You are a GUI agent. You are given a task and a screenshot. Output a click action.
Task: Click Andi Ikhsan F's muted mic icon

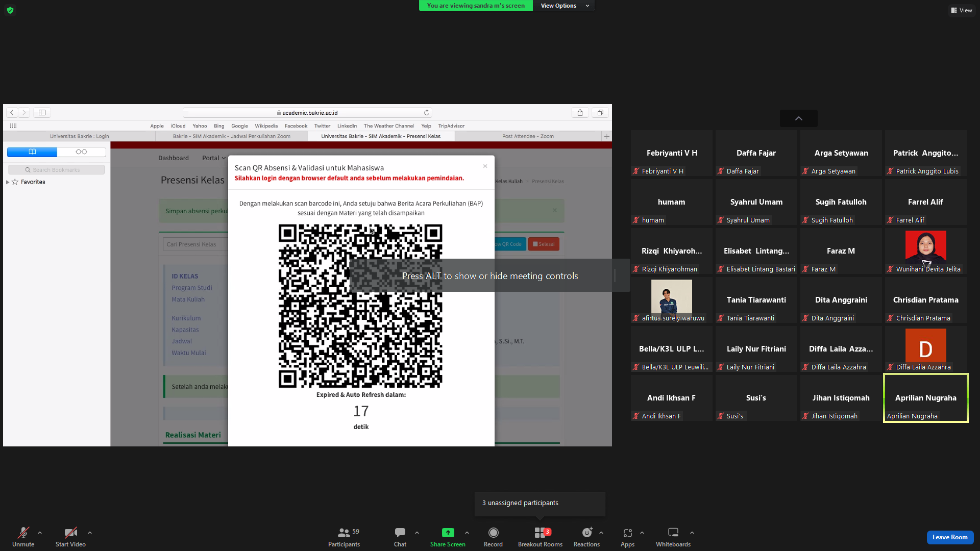pos(636,416)
